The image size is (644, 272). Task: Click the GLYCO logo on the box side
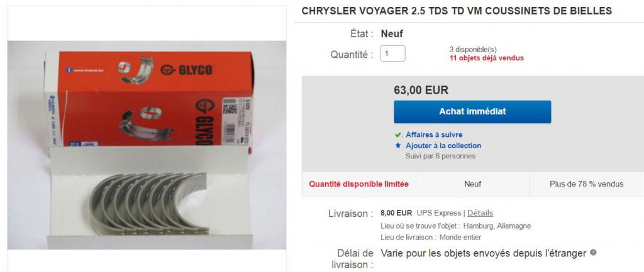tap(202, 122)
